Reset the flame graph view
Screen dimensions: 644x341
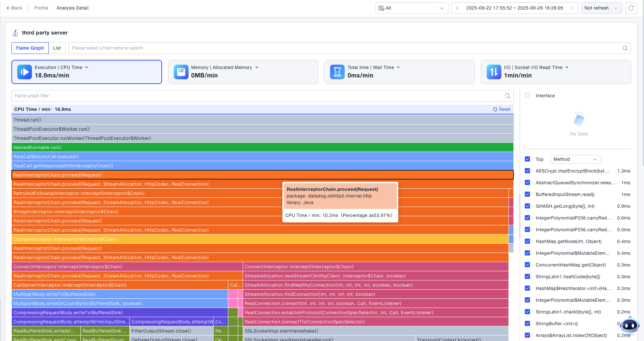502,109
